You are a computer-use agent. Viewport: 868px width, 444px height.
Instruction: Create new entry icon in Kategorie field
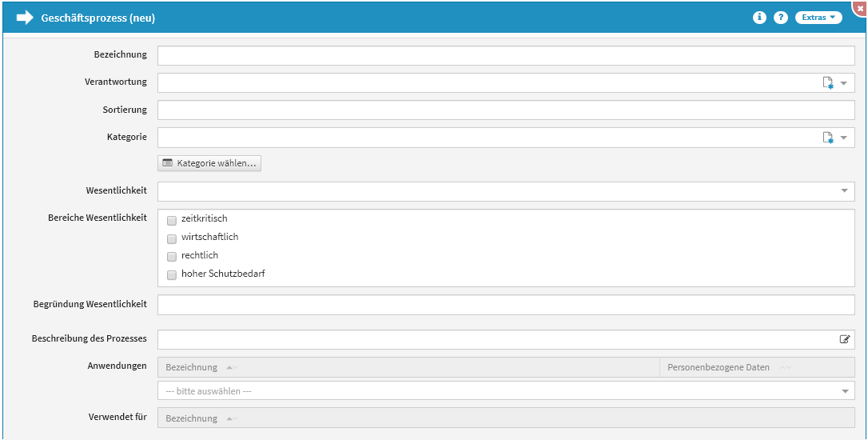tap(827, 138)
